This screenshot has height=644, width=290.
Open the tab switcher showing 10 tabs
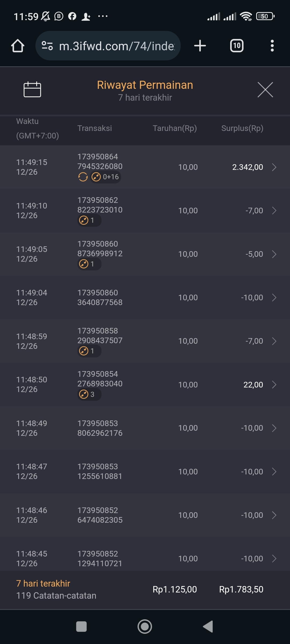(237, 46)
